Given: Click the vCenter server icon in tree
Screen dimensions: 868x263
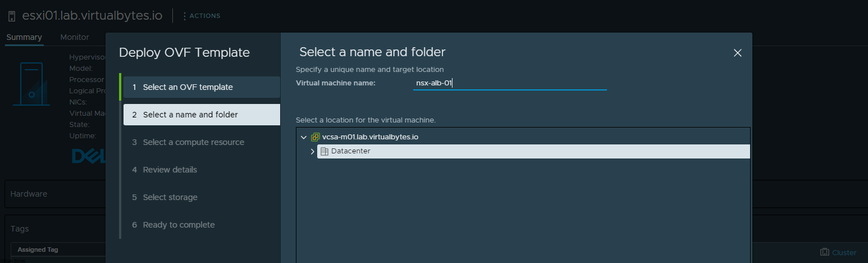Looking at the screenshot, I should 316,137.
